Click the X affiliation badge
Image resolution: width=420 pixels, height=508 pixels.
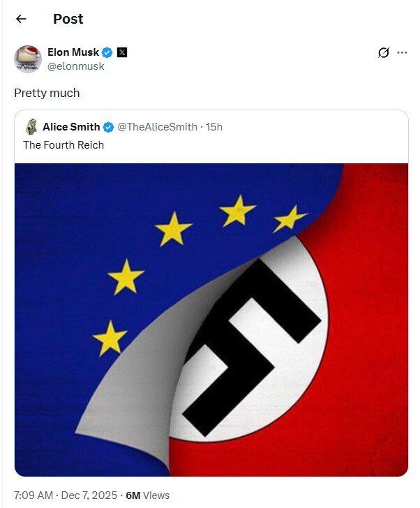[121, 52]
